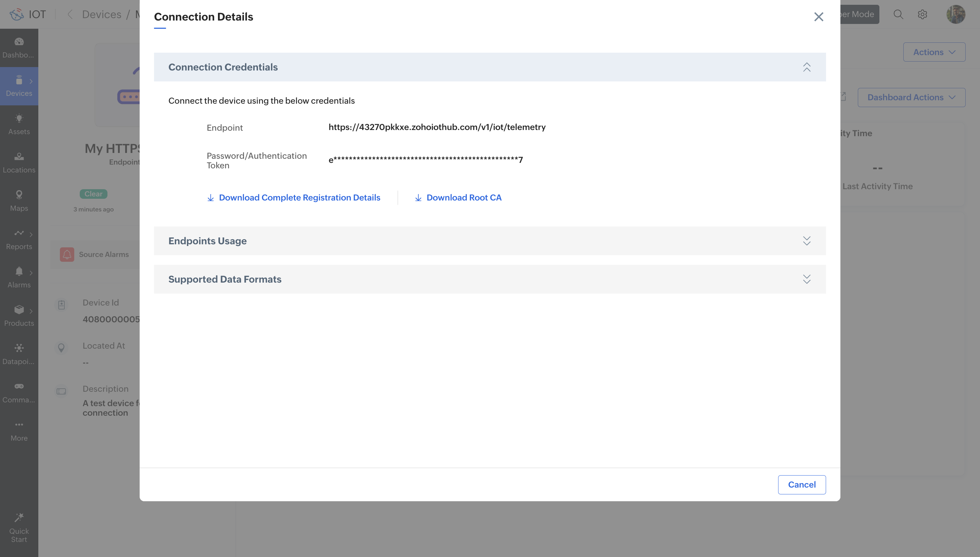Open Datapoints in the sidebar

coord(19,353)
